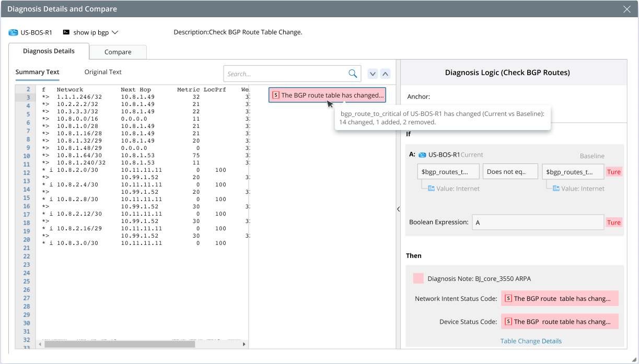This screenshot has width=639, height=364.
Task: Click the magnifier search icon
Action: coord(353,74)
